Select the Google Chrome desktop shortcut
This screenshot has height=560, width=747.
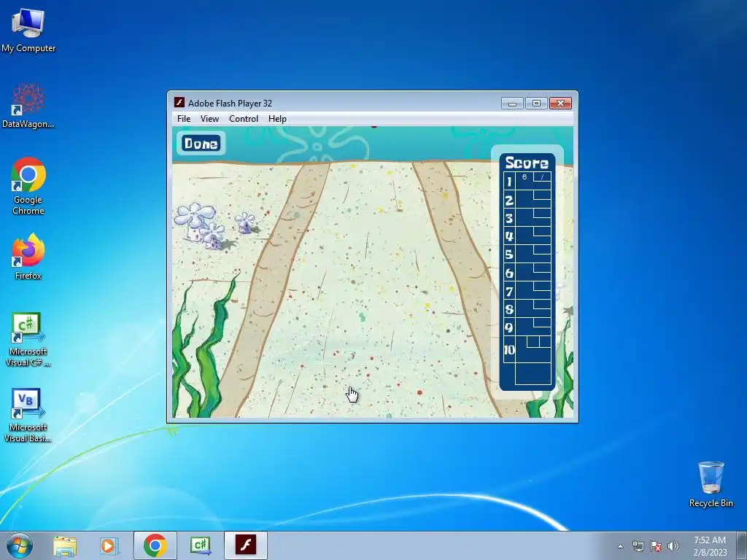click(x=28, y=186)
